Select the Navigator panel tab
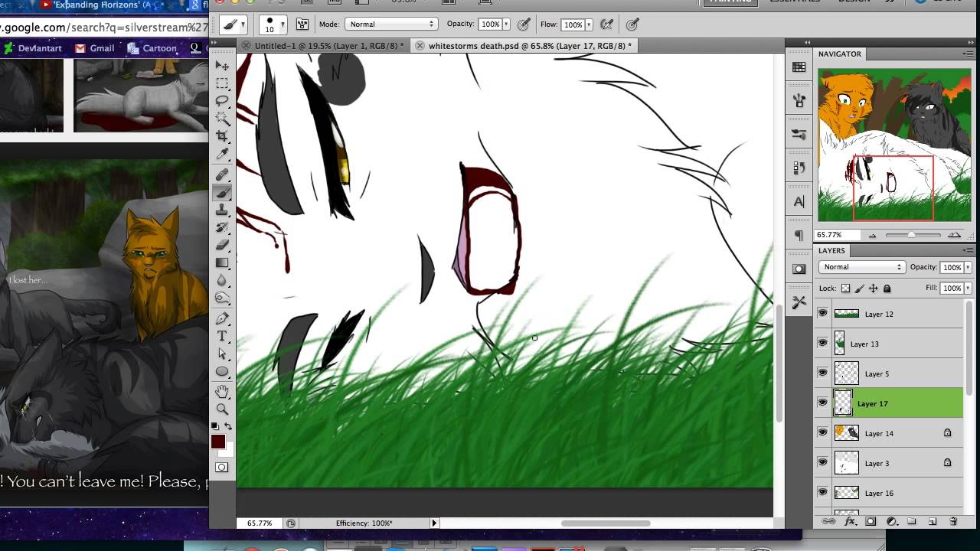The image size is (980, 551). [x=840, y=54]
